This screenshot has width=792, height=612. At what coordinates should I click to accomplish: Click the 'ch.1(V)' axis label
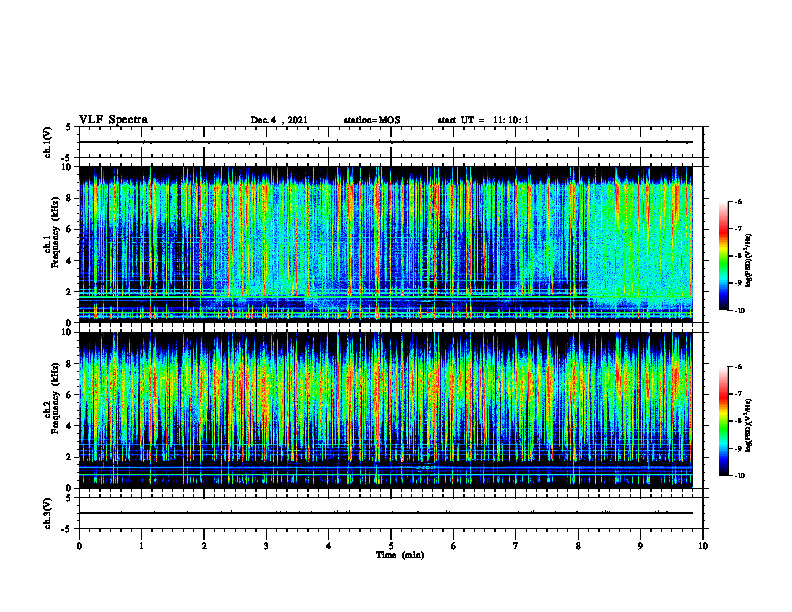pos(47,142)
